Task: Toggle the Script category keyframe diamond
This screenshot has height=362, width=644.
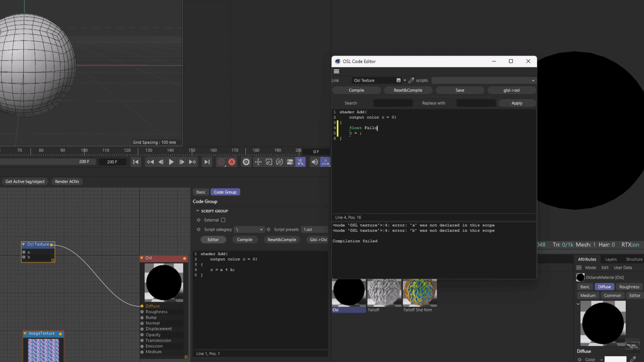Action: [x=199, y=229]
